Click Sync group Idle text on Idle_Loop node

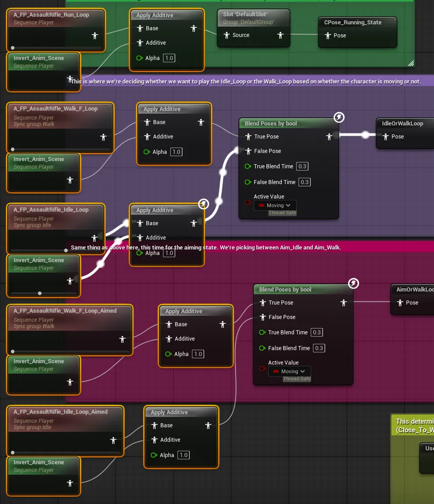[32, 225]
